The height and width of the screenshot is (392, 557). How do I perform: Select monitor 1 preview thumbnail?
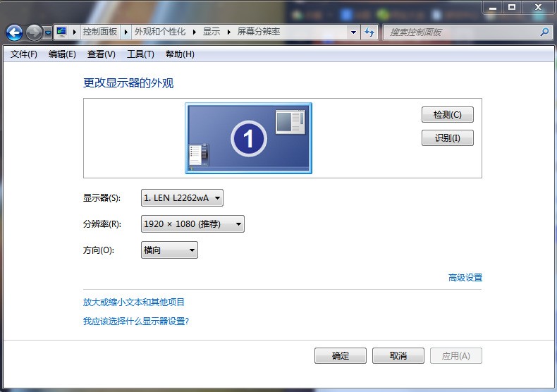(248, 138)
